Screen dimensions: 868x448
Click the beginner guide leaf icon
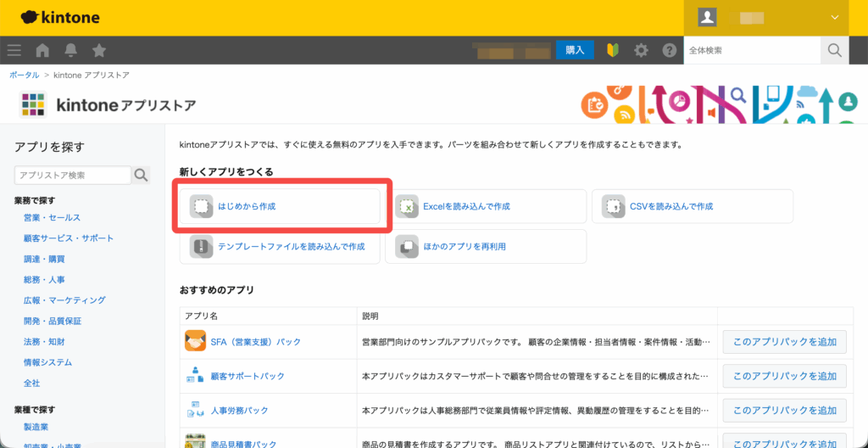coord(613,50)
